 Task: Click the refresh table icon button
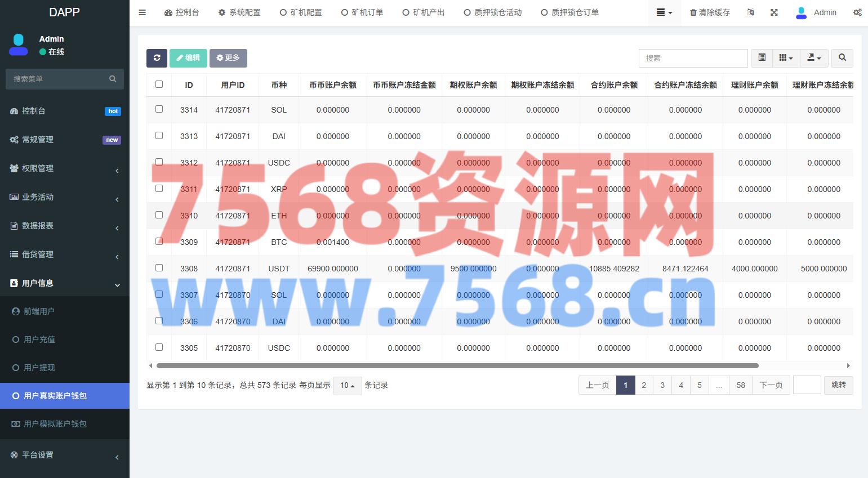157,58
